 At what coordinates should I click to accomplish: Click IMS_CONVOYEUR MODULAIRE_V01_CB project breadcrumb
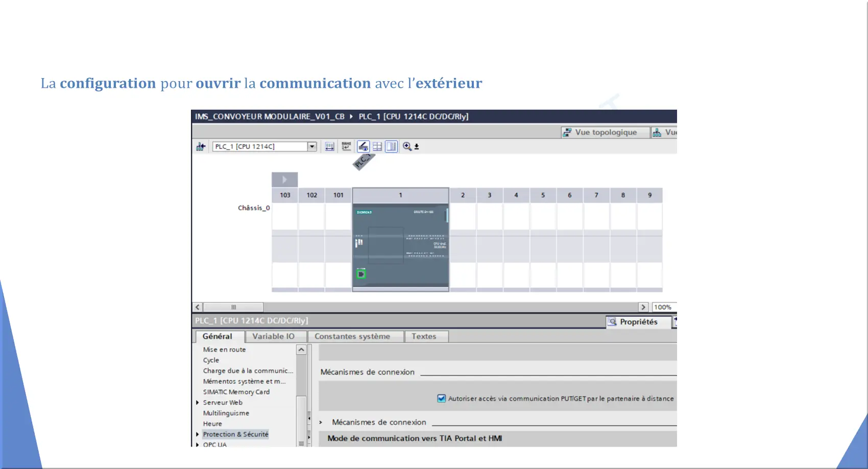pos(270,116)
